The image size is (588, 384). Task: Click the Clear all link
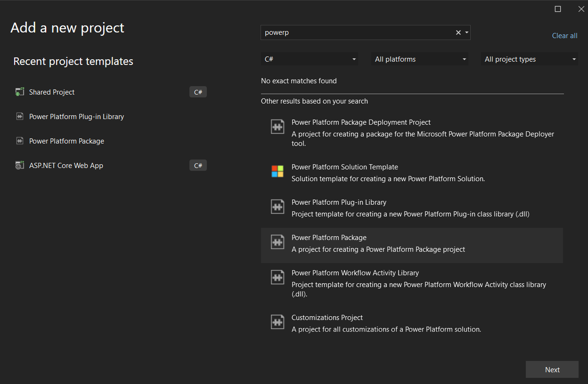564,36
